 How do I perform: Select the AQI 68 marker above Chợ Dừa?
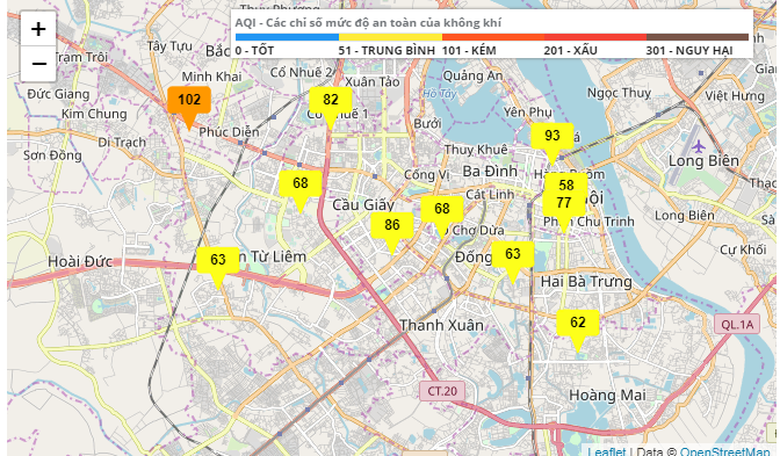(442, 209)
